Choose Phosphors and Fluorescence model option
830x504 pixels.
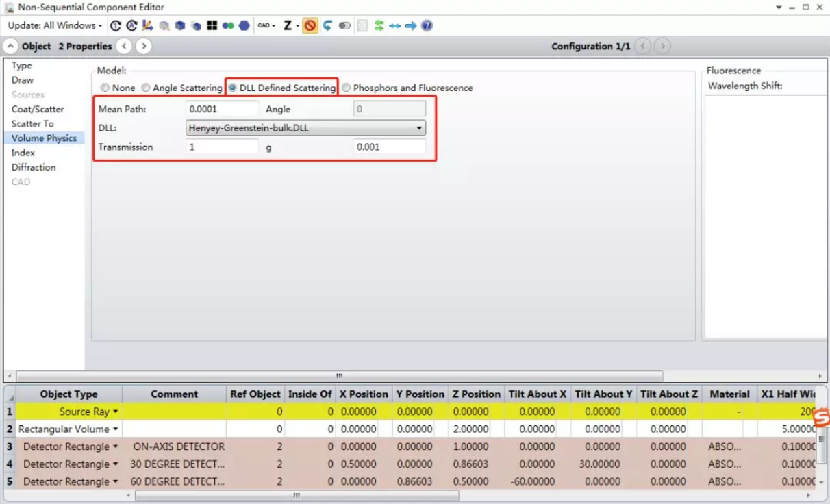tap(347, 88)
